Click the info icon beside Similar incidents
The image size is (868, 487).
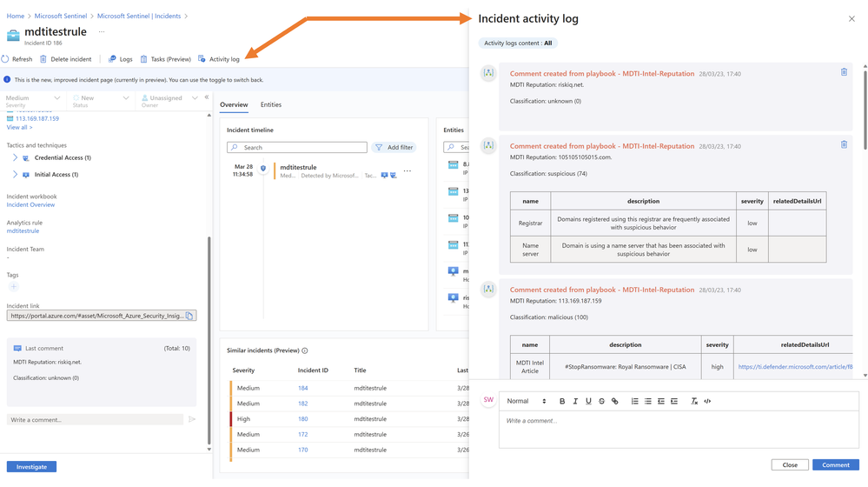304,350
